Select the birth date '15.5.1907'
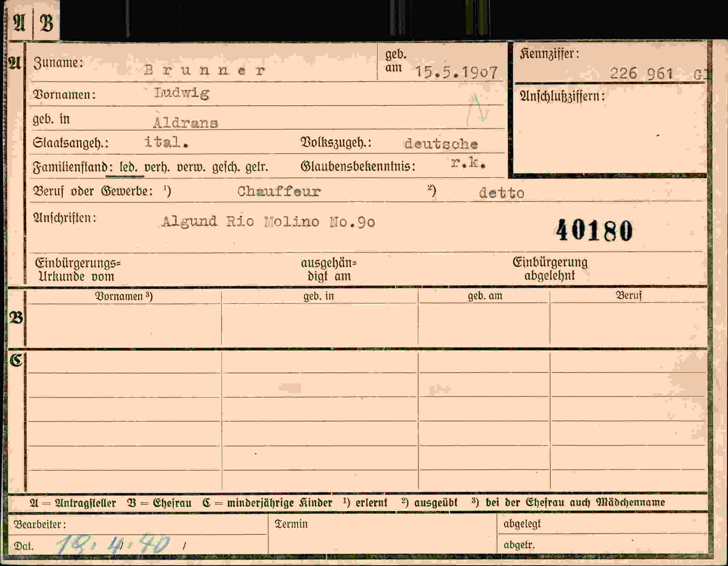Image resolution: width=728 pixels, height=566 pixels. point(456,72)
